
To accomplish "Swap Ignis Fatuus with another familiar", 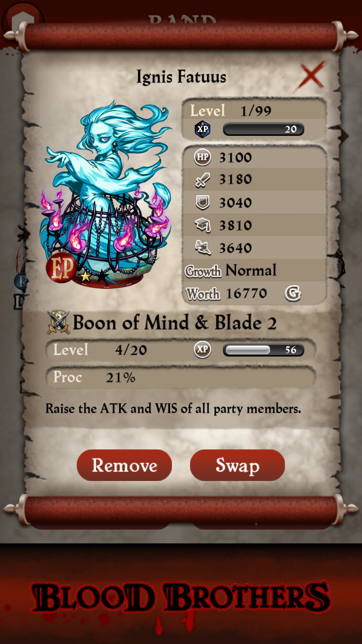I will [237, 465].
